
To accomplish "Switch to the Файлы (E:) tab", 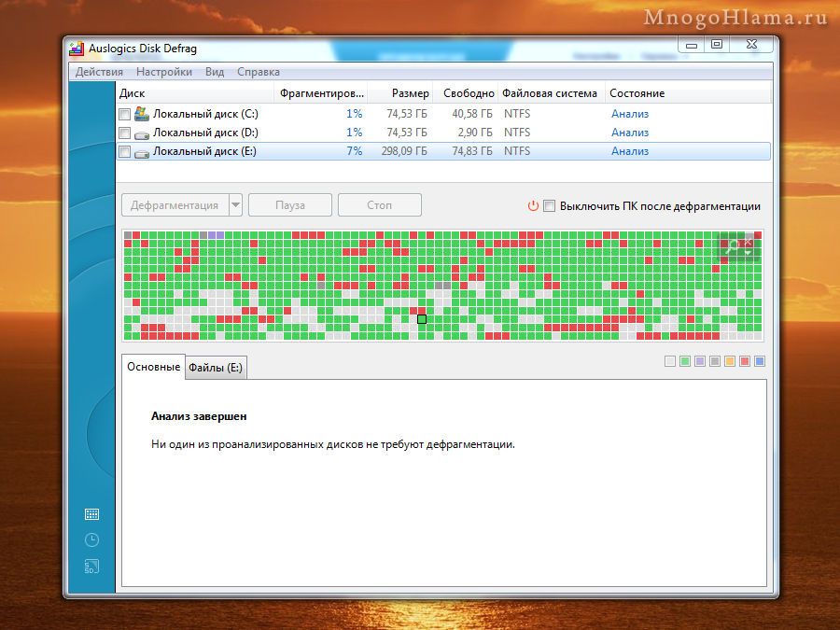I will click(216, 368).
